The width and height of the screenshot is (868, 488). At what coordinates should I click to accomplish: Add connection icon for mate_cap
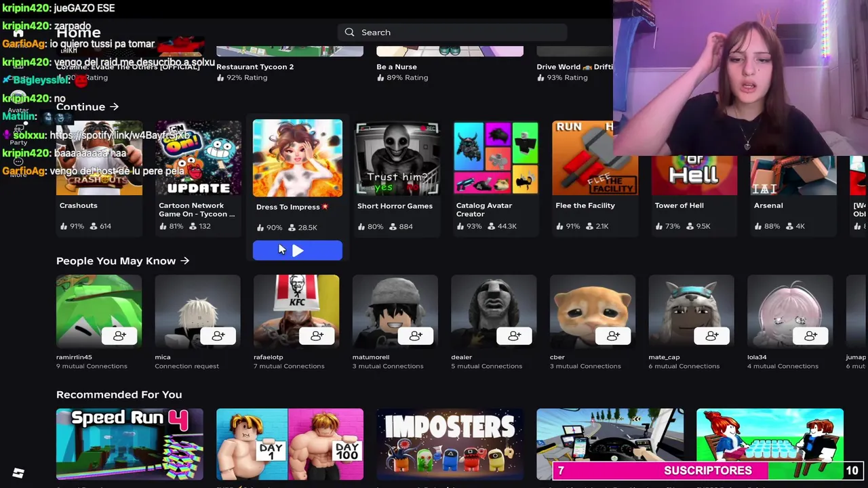click(x=712, y=335)
